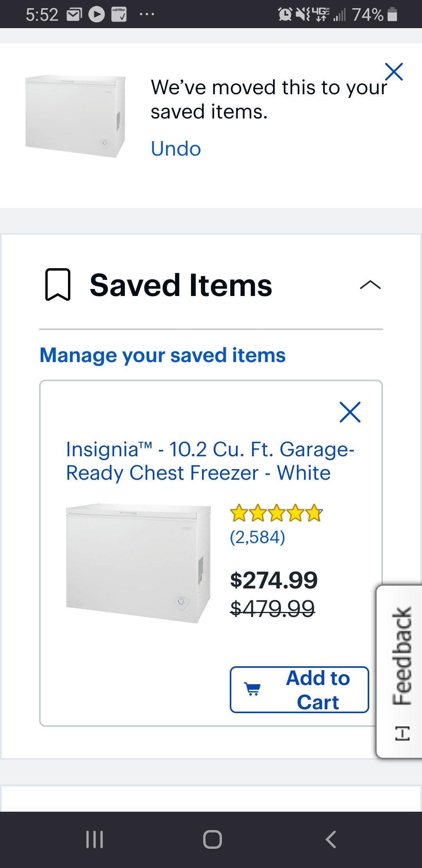Tap the mail notification icon in status bar
The width and height of the screenshot is (422, 868).
74,15
